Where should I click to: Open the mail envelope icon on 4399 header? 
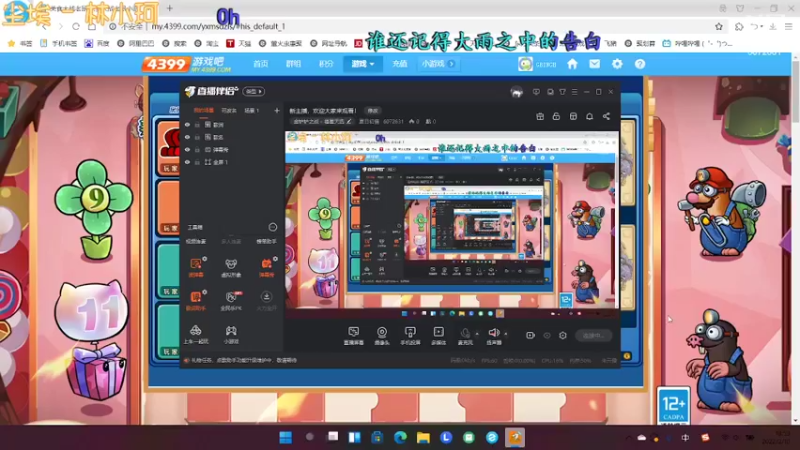[594, 64]
